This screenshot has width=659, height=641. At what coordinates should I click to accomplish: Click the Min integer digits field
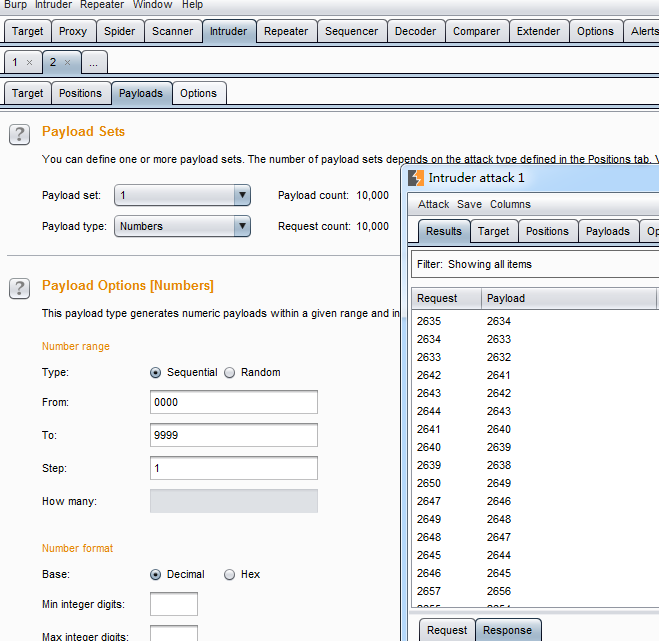[x=174, y=604]
